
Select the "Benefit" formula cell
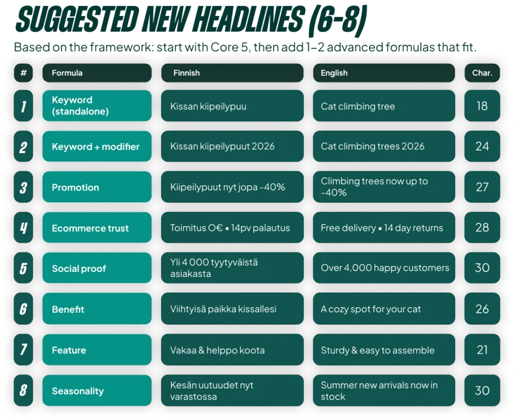[97, 309]
